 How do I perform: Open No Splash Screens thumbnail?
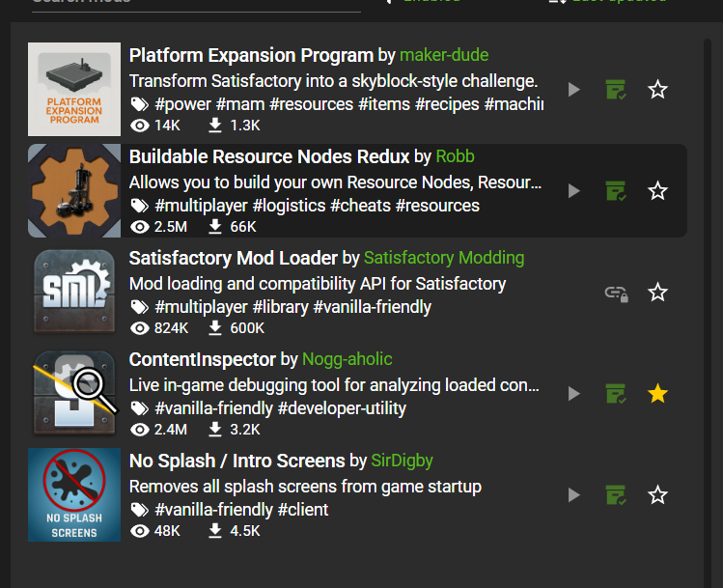pos(74,495)
